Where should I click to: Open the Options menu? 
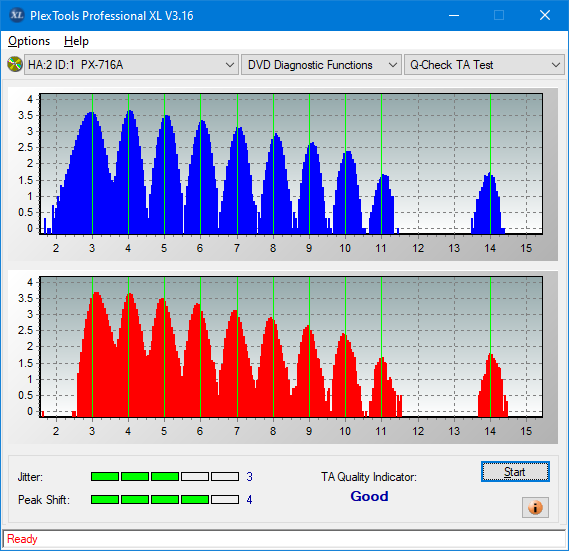point(29,41)
